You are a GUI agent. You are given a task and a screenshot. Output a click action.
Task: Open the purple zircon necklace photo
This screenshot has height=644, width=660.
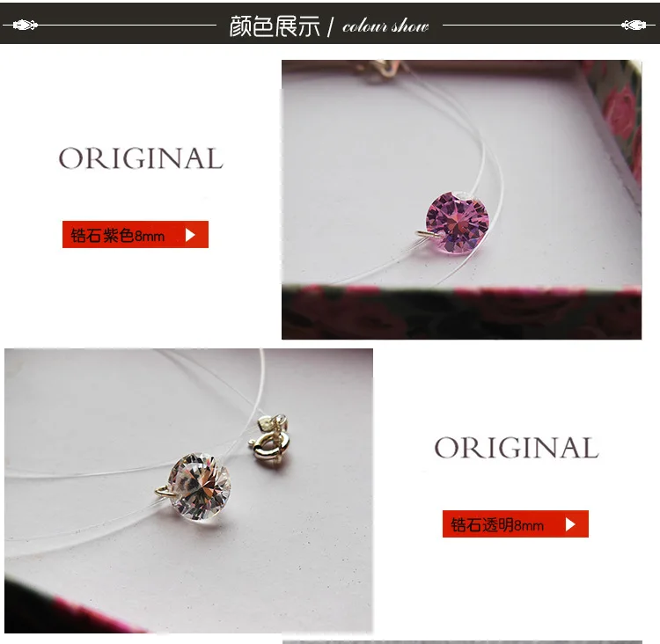461,200
